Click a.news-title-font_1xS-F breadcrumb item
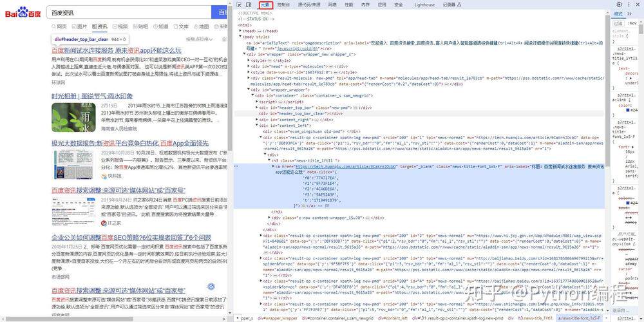 pos(580,318)
